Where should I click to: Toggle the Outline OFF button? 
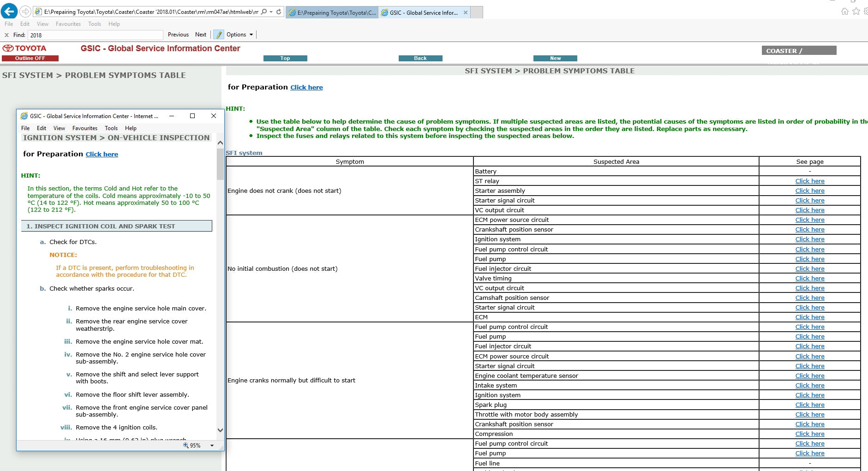[x=30, y=58]
